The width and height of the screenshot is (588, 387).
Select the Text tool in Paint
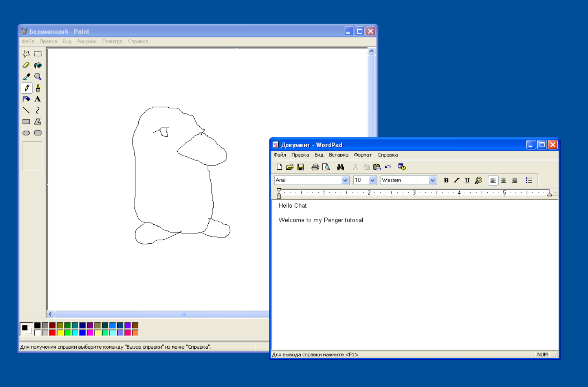38,99
